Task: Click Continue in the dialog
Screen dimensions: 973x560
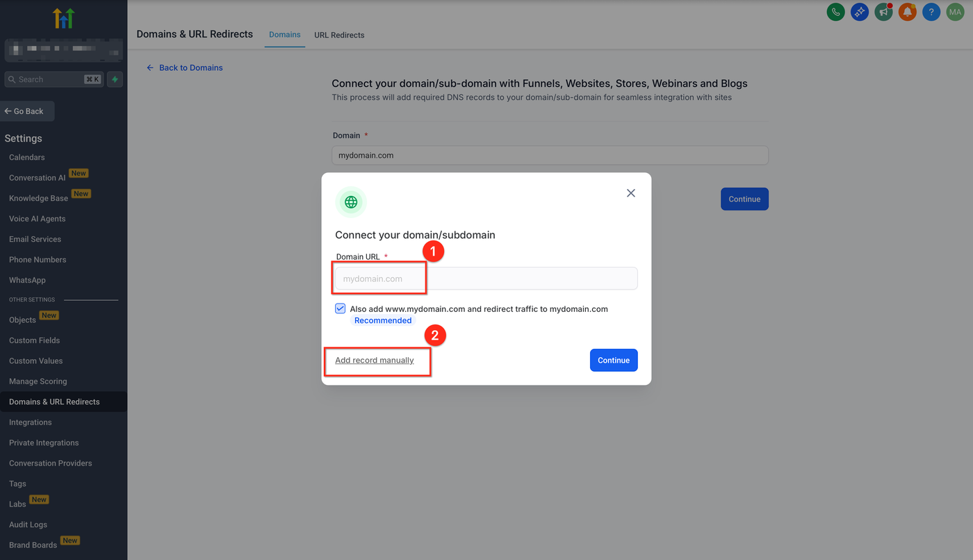Action: pyautogui.click(x=614, y=360)
